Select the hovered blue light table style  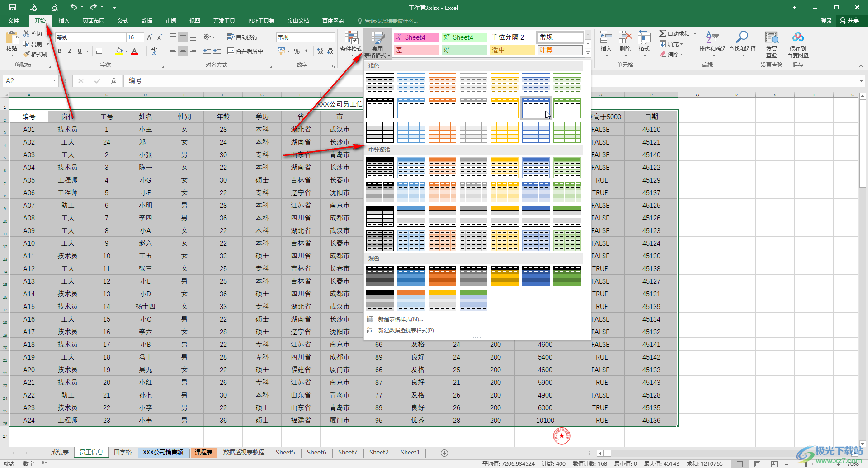(536, 108)
